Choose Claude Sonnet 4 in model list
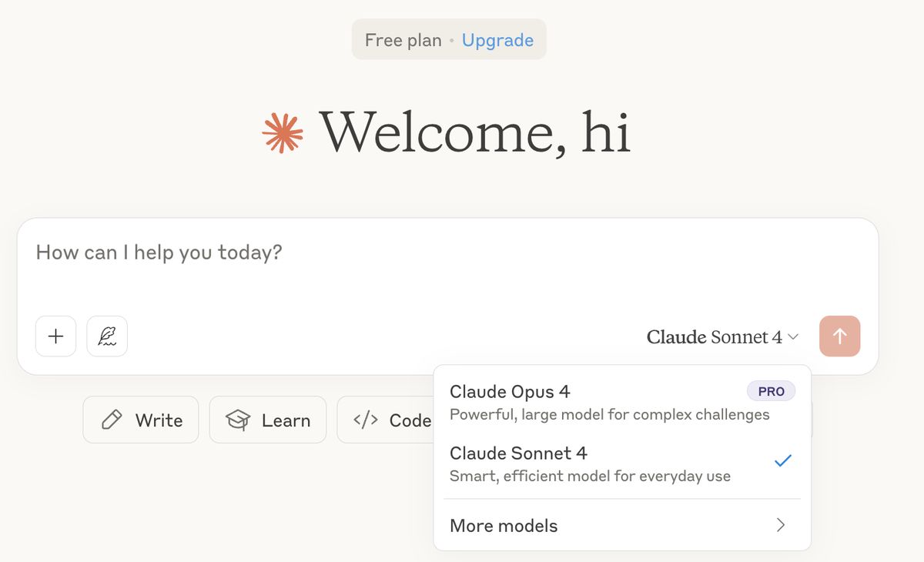Image resolution: width=924 pixels, height=562 pixels. [x=519, y=453]
